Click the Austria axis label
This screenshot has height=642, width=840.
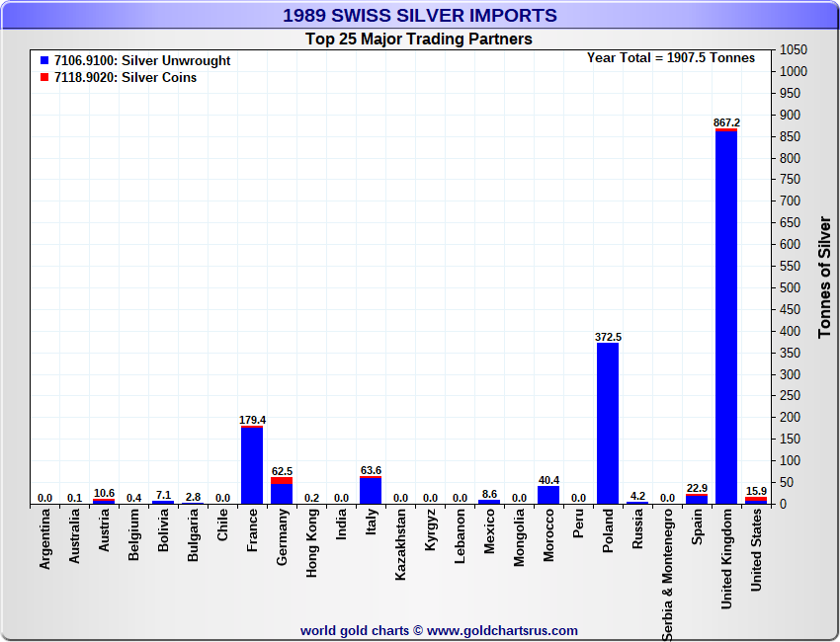coord(104,530)
